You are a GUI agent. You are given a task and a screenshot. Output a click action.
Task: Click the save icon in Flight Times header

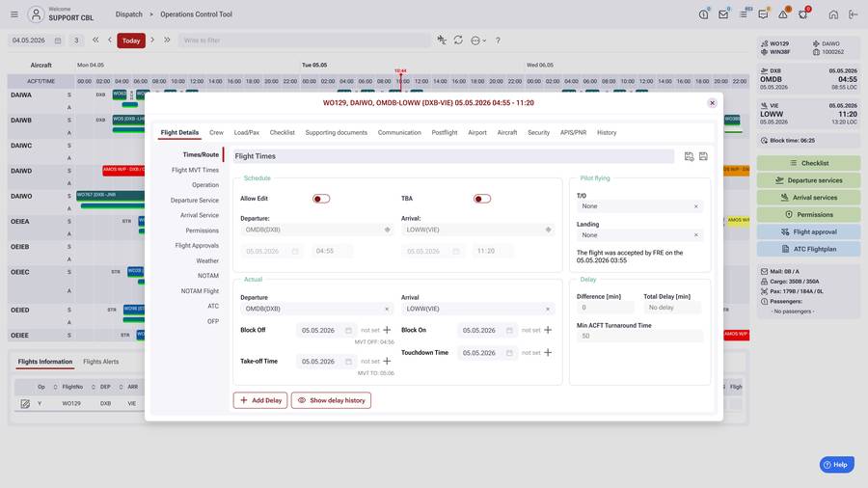(703, 156)
